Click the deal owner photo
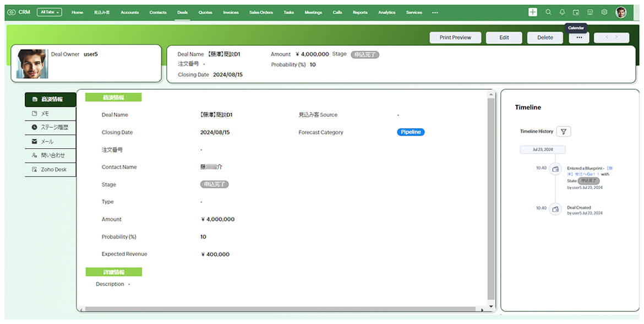 click(x=32, y=64)
